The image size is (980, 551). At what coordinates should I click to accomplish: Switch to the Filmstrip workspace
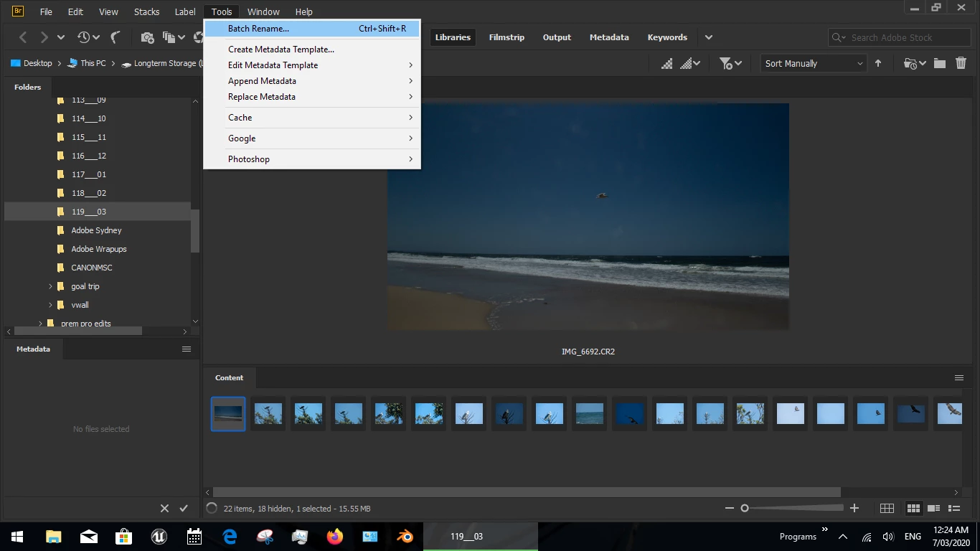[507, 37]
